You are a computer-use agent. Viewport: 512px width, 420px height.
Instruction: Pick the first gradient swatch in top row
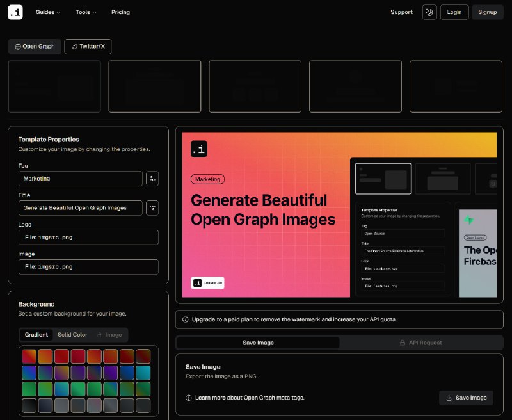coord(29,356)
